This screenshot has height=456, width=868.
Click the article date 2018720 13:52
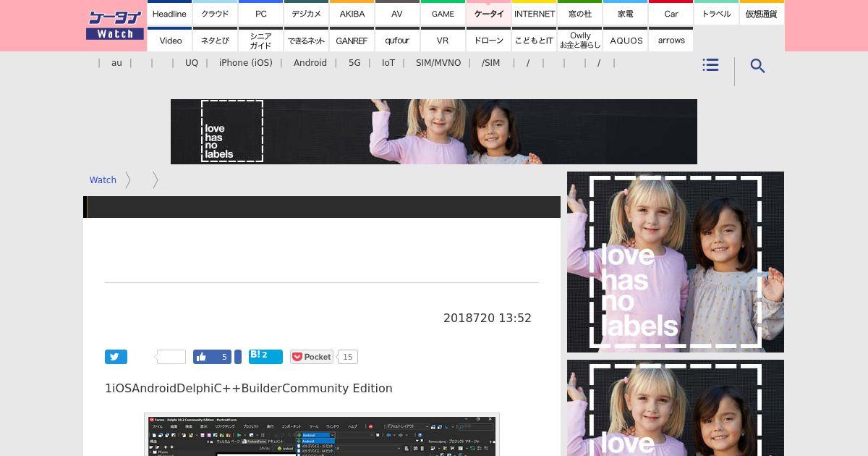pyautogui.click(x=488, y=318)
